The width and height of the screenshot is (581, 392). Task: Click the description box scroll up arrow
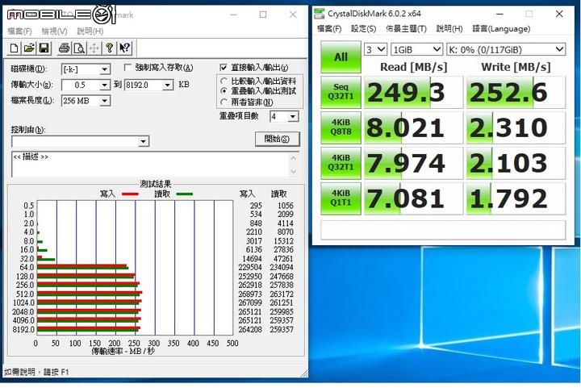[294, 158]
